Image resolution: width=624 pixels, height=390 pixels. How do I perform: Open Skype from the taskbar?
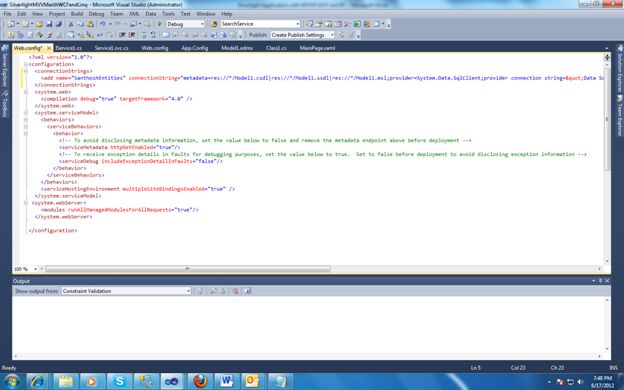(x=119, y=381)
